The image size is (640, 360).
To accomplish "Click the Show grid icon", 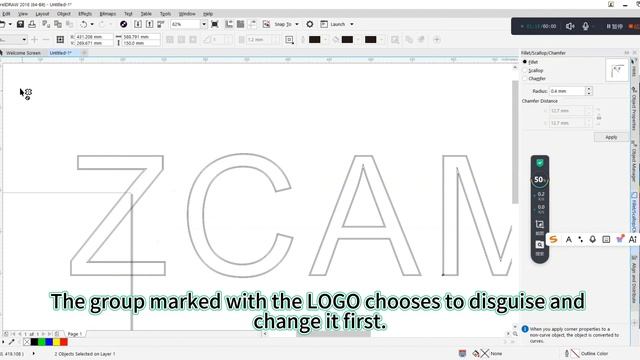I will coord(241,24).
